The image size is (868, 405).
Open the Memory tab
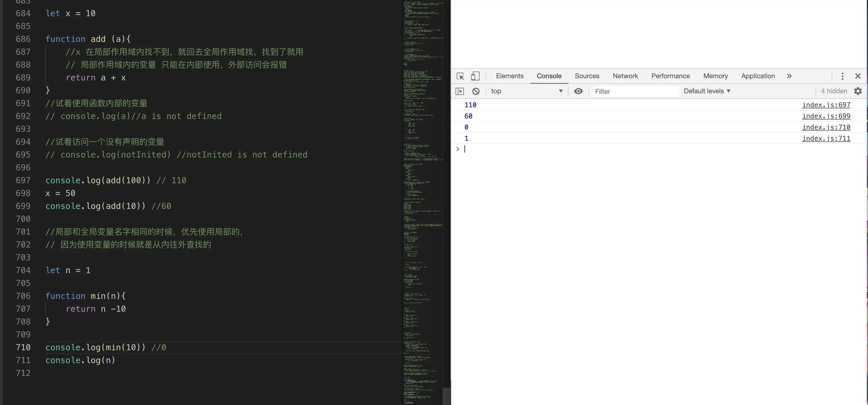(x=715, y=76)
